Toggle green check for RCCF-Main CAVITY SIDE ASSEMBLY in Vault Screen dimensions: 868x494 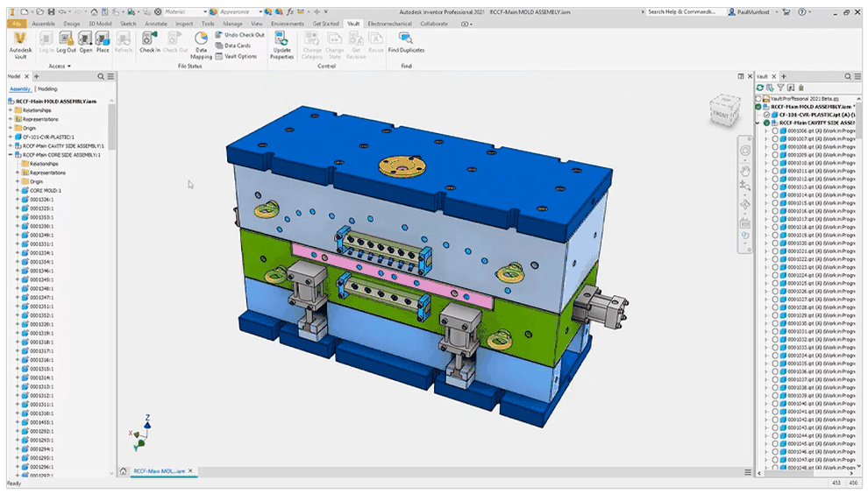766,123
